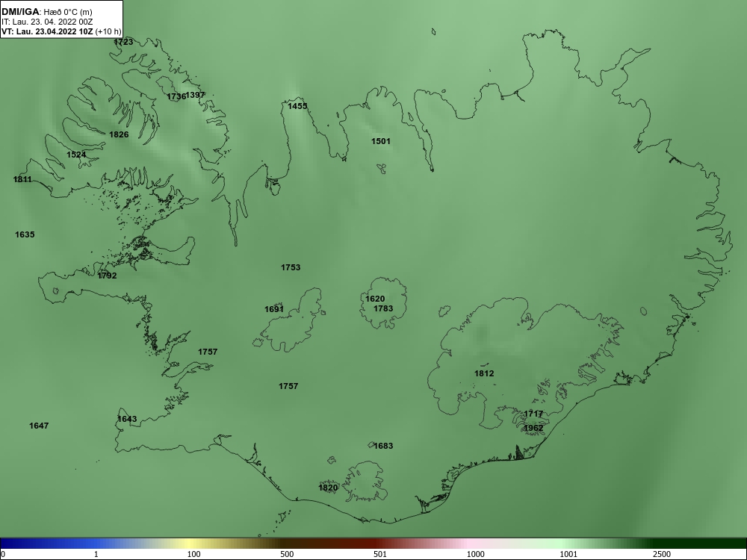Click the 1783 value inside the glacier outline

(x=383, y=308)
